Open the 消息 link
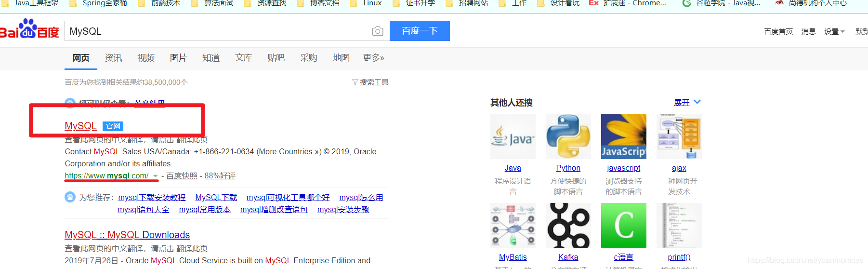The width and height of the screenshot is (868, 269). [x=808, y=32]
